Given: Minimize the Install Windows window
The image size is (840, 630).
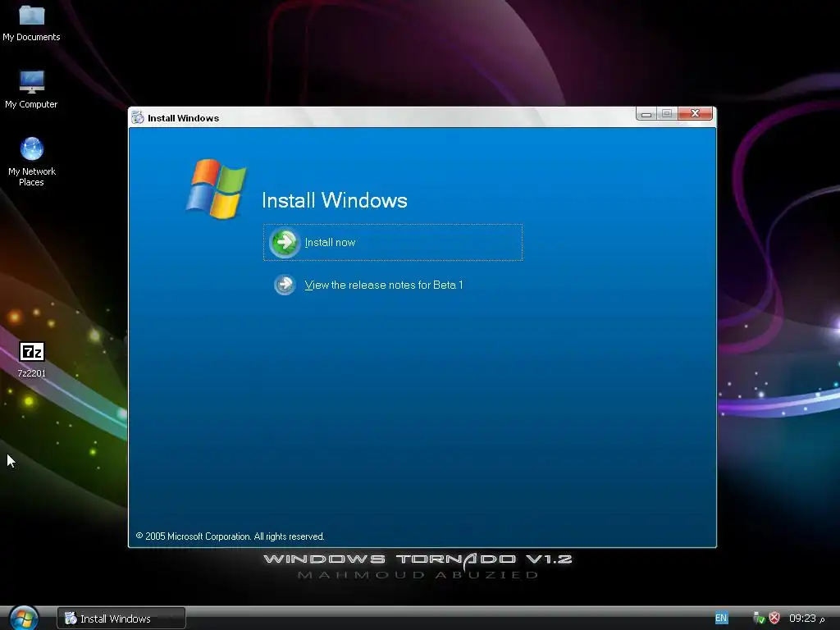Looking at the screenshot, I should tap(646, 113).
